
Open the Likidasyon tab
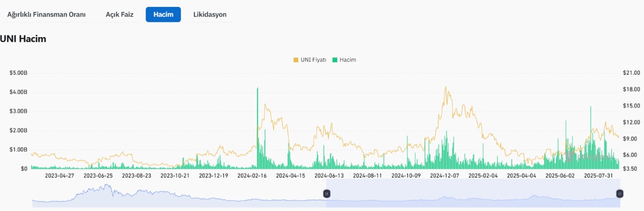(210, 14)
